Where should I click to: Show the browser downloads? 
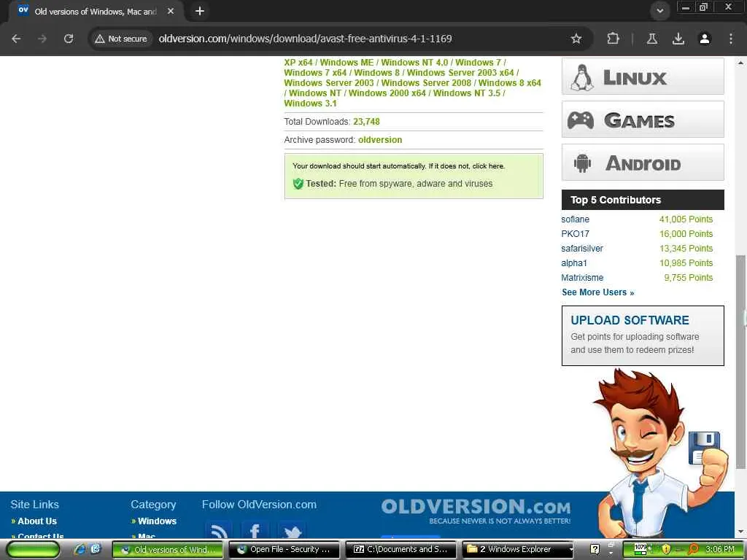[x=678, y=39]
